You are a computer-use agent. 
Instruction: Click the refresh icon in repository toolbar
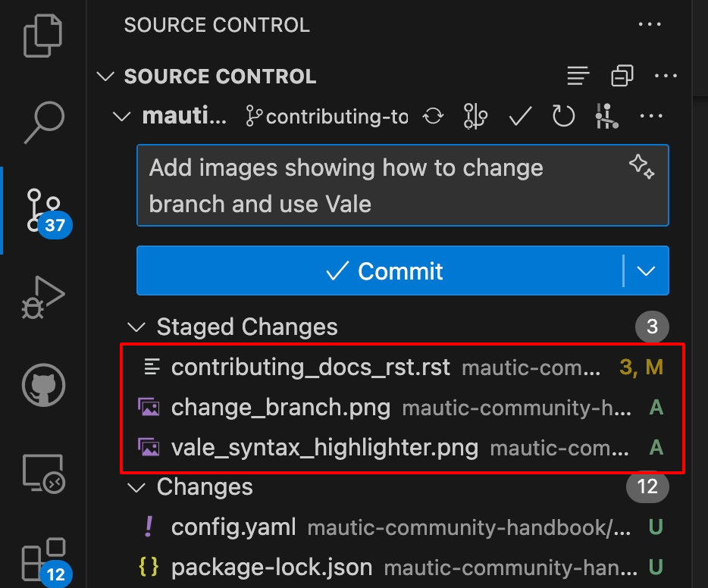(563, 117)
